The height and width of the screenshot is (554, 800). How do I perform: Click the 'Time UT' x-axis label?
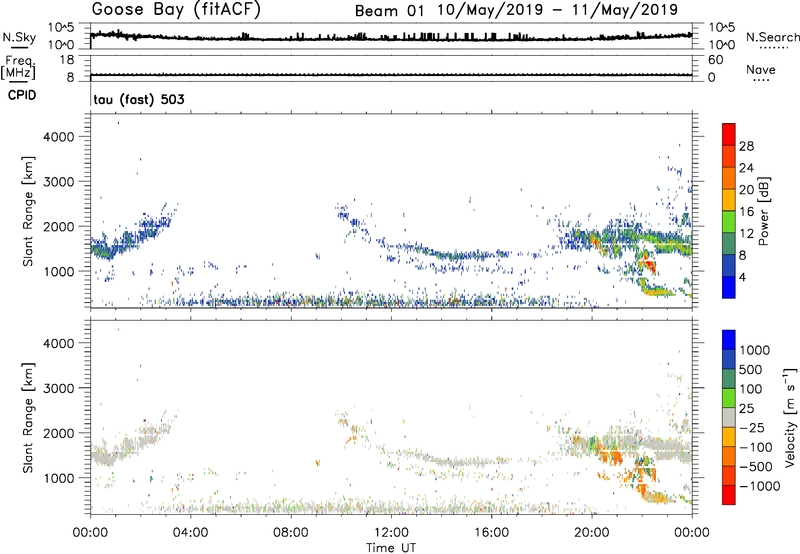(391, 548)
